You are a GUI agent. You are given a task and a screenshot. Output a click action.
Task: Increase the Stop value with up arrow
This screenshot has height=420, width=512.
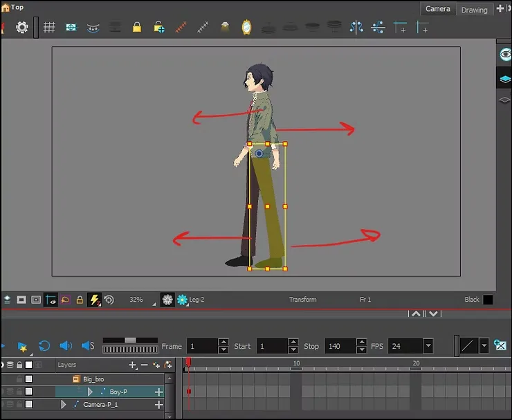[361, 343]
